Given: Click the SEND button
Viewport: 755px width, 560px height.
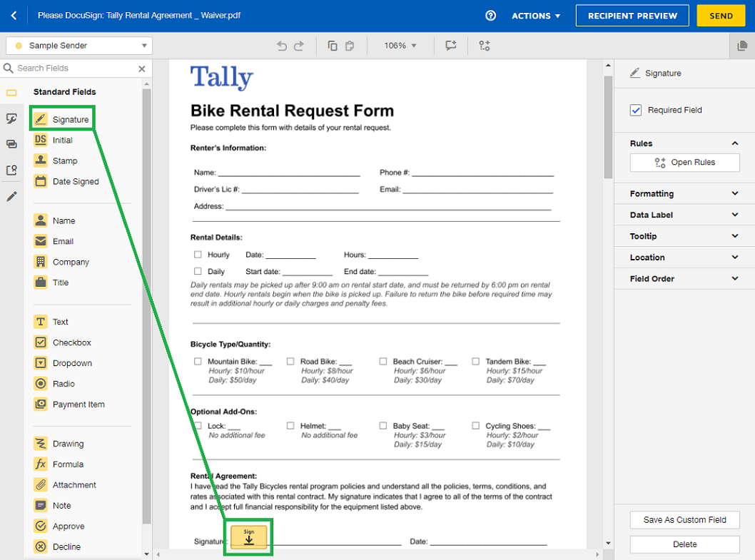Looking at the screenshot, I should 721,15.
